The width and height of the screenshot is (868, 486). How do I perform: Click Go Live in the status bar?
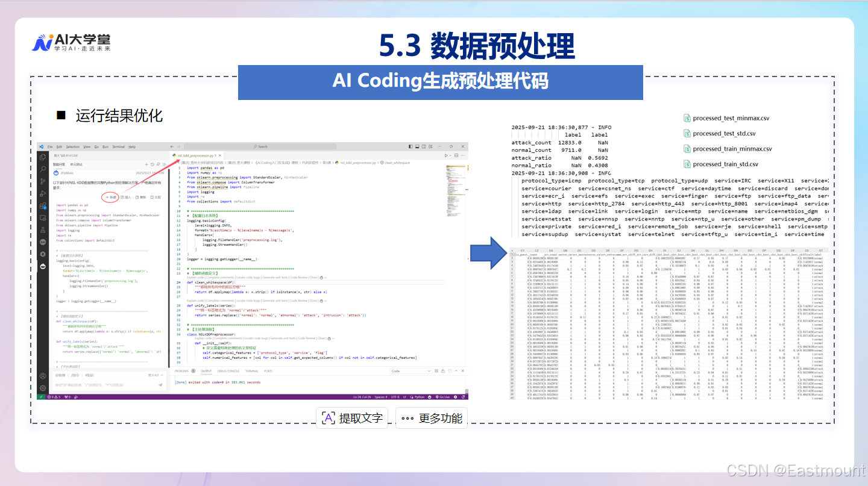point(442,397)
